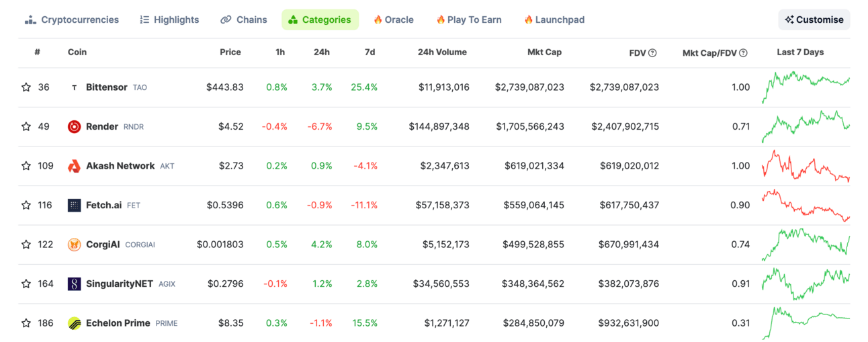Image resolution: width=868 pixels, height=342 pixels.
Task: Click the Fetch.ai coin icon
Action: (75, 205)
